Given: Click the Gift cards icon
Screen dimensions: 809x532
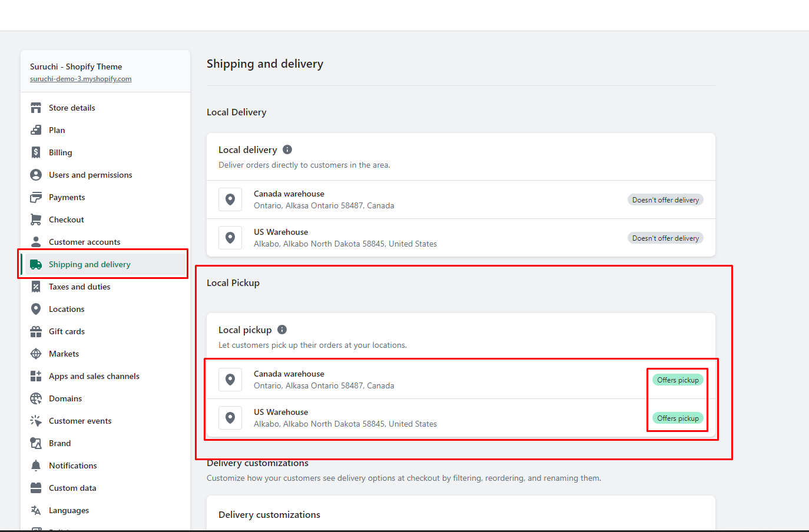Looking at the screenshot, I should 36,331.
